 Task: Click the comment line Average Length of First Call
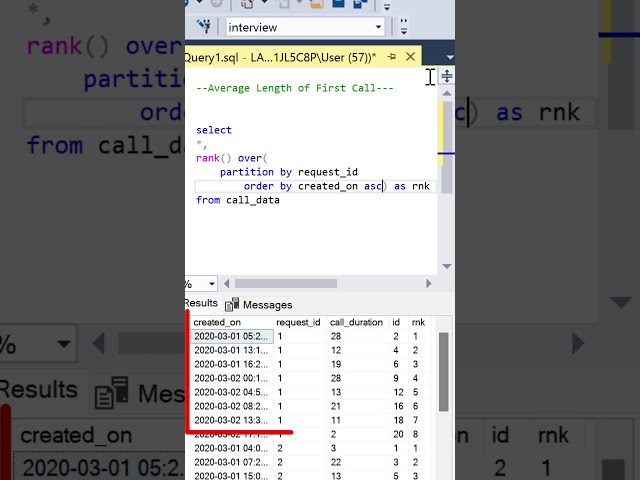295,88
